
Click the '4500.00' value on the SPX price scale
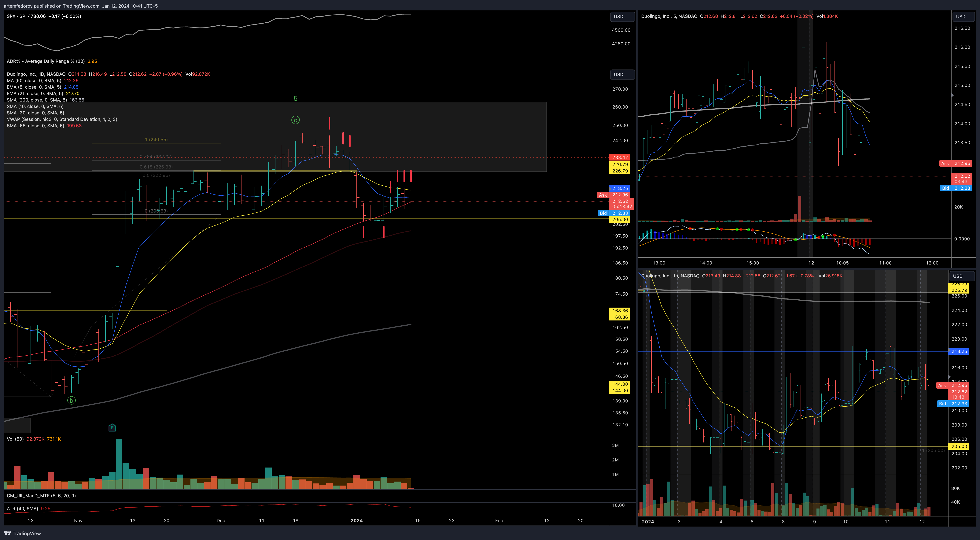click(x=621, y=30)
